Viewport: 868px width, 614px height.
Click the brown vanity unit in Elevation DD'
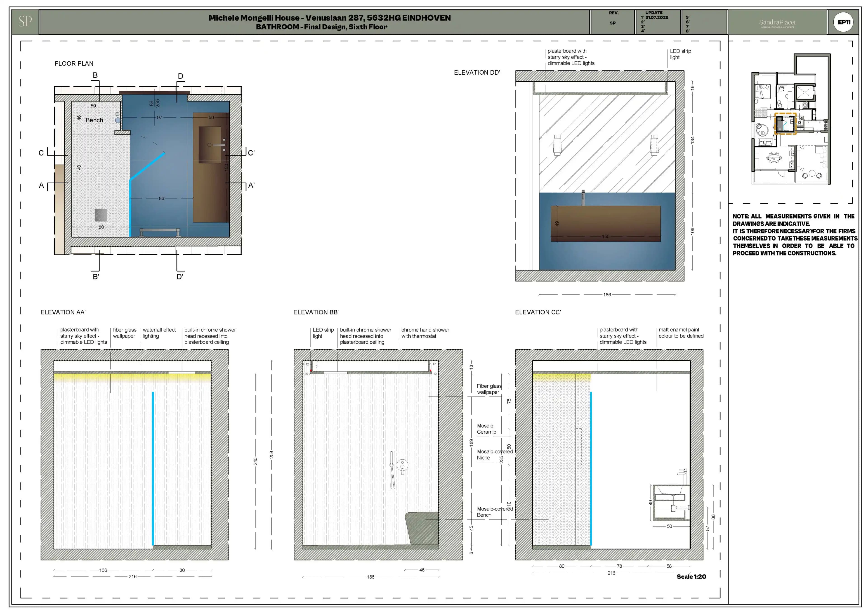click(x=606, y=223)
